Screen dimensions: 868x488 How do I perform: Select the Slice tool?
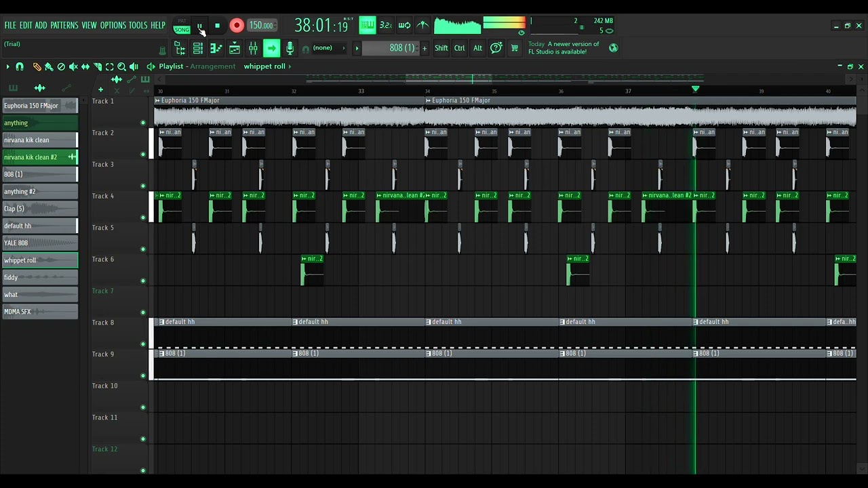tap(98, 66)
